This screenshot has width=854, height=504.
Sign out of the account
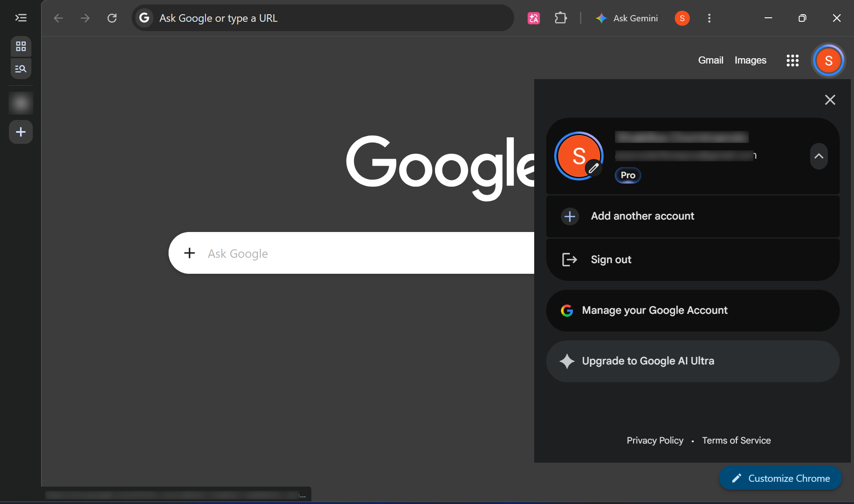(693, 260)
